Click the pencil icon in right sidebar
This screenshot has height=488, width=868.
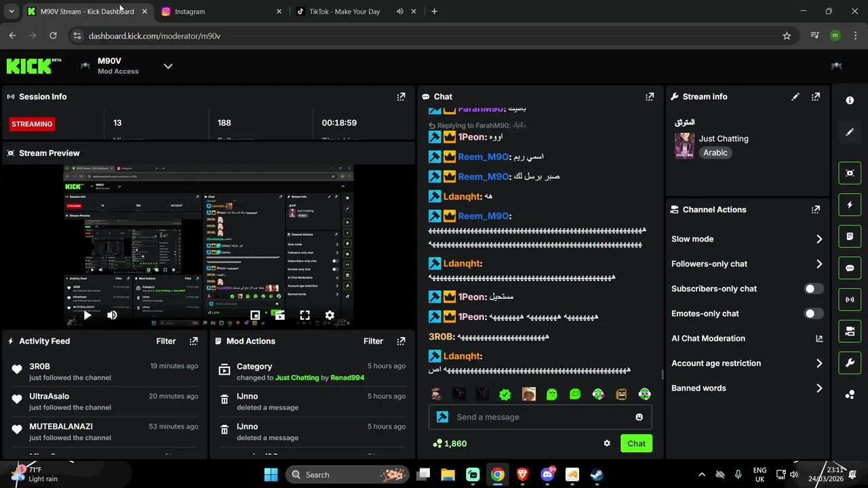pyautogui.click(x=850, y=132)
